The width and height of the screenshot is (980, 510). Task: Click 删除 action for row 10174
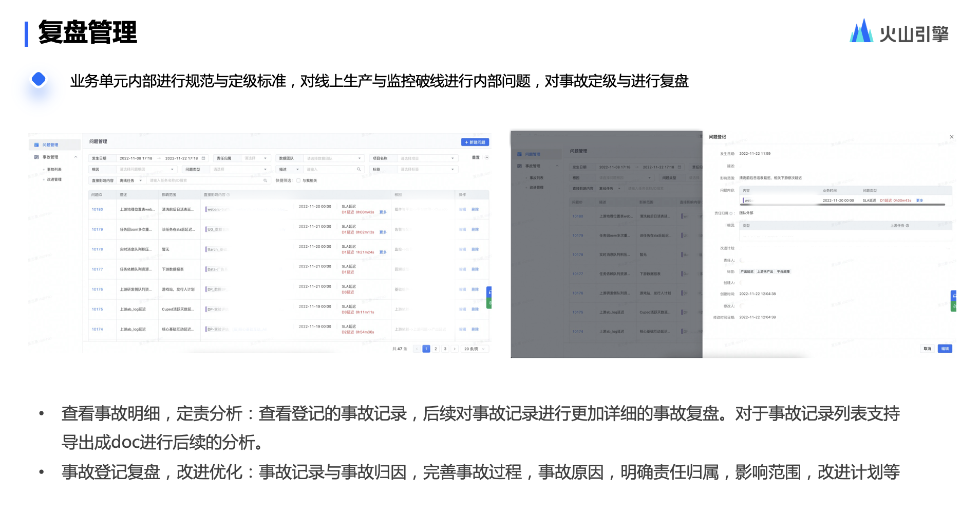tap(475, 330)
